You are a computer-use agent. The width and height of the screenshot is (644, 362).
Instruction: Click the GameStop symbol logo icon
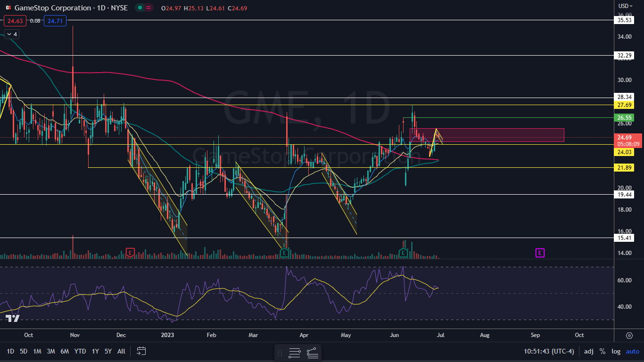pos(8,8)
